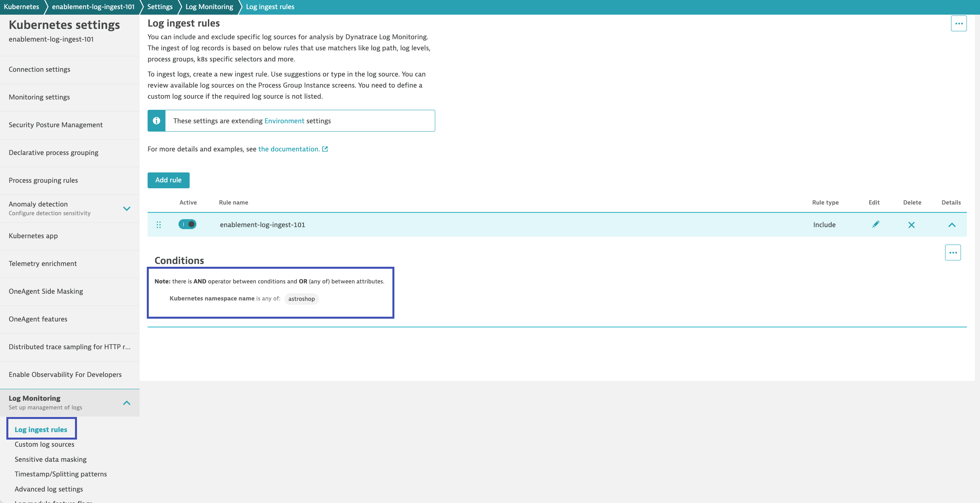Click the Kubernetes settings heading
Screen dimensions: 980x503
64,25
